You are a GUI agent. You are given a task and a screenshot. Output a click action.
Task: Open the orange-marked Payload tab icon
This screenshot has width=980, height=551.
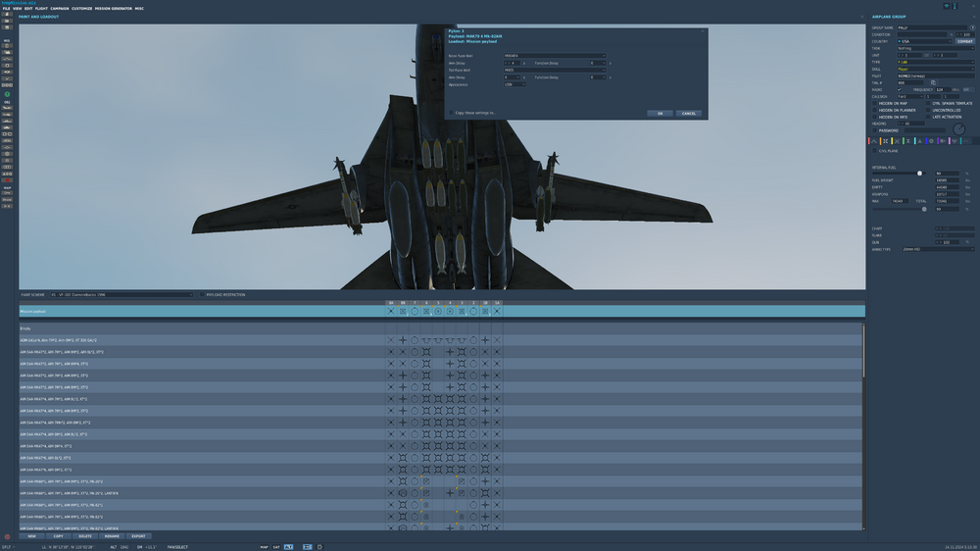tap(886, 141)
